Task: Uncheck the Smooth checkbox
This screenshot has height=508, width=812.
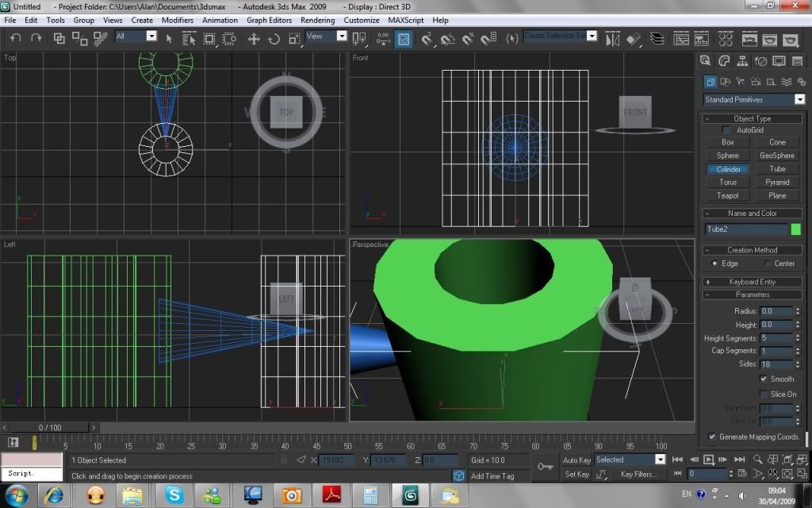Action: point(764,379)
